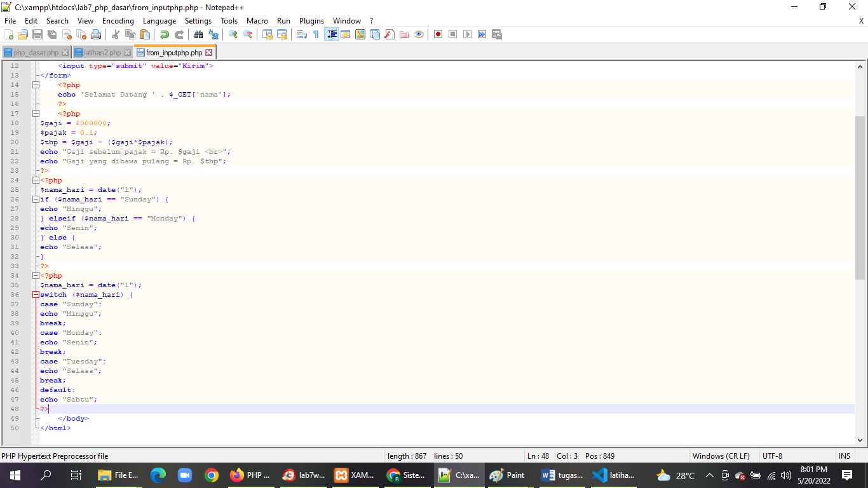Click the Run macro multiple times icon

tap(482, 34)
